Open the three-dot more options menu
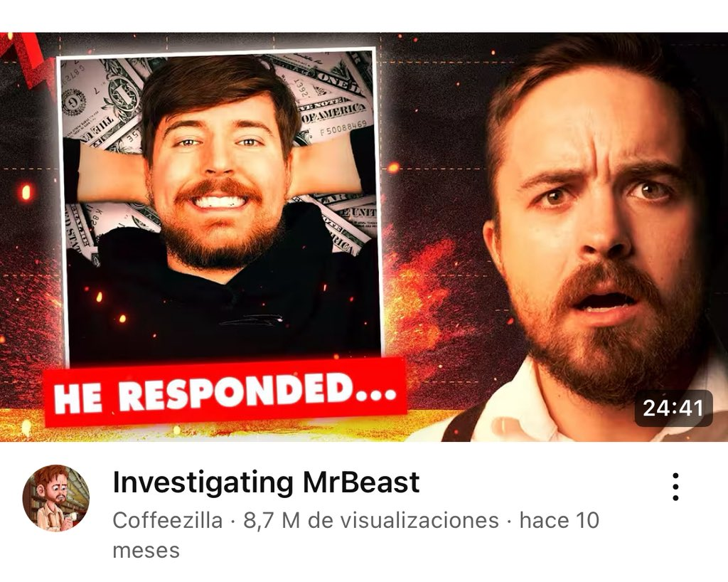This screenshot has width=728, height=582. [675, 487]
